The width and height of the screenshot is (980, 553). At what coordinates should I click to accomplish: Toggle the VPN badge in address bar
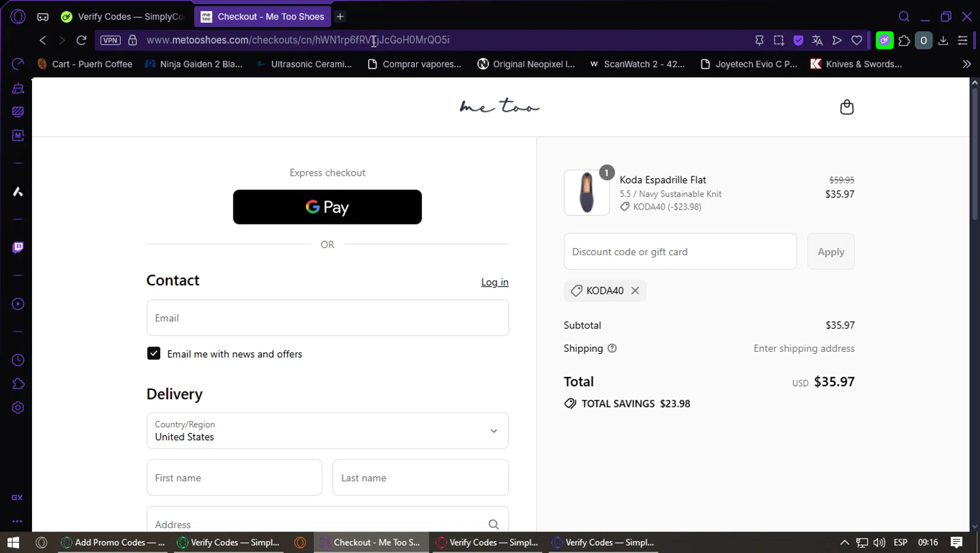110,40
